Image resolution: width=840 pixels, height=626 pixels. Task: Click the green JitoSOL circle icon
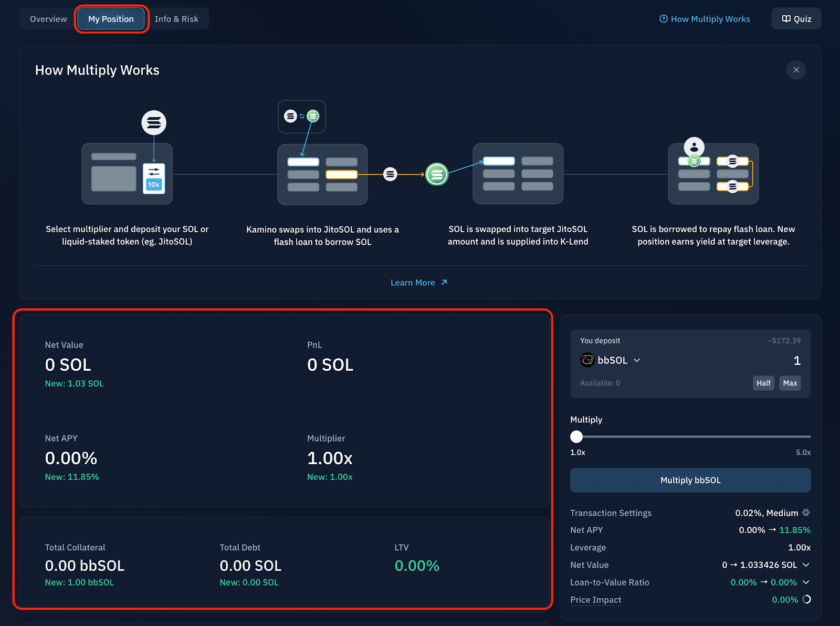tap(437, 174)
